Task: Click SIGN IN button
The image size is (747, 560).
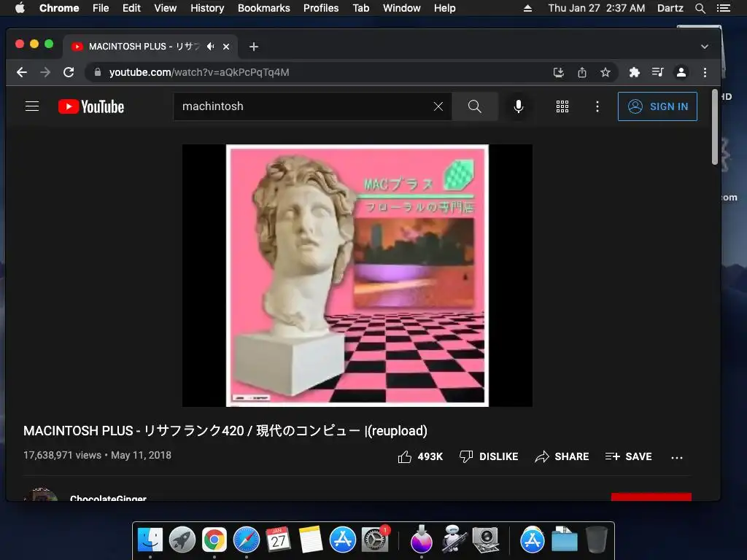Action: coord(657,106)
